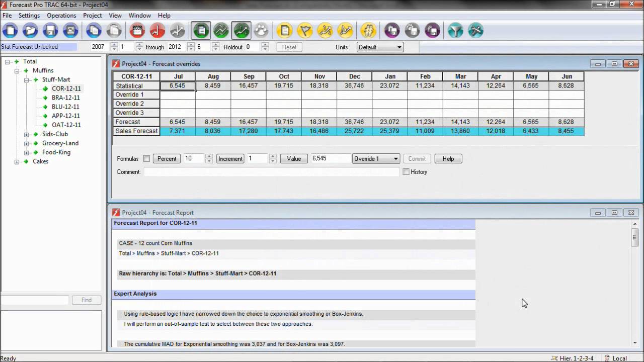Viewport: 644px width, 362px height.
Task: Click the Find button in navigator
Action: tap(87, 300)
